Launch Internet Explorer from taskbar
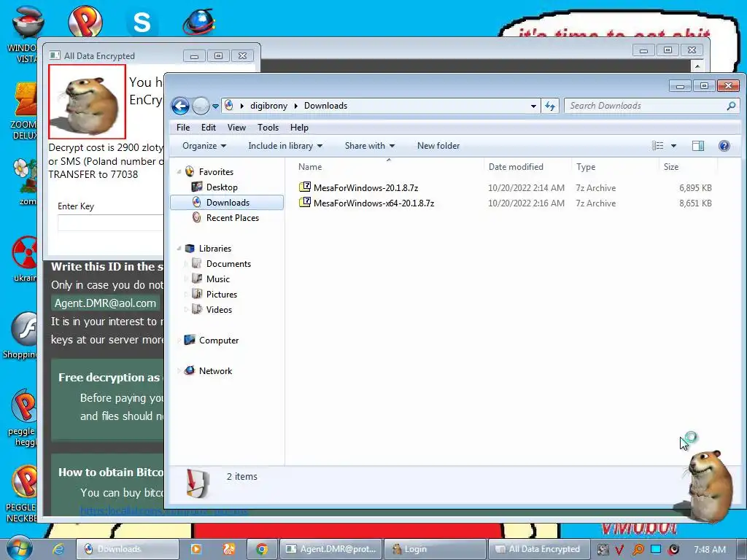Screen dimensions: 747x560 pyautogui.click(x=58, y=549)
